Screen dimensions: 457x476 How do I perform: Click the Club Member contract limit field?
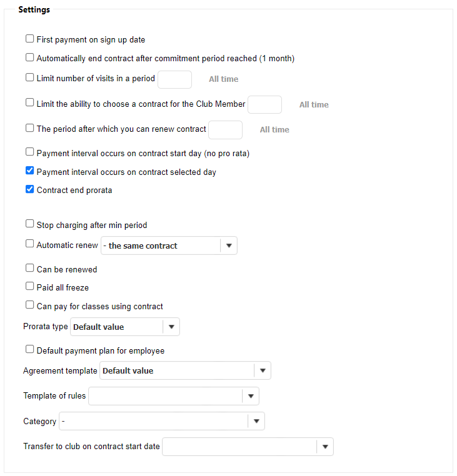[264, 104]
